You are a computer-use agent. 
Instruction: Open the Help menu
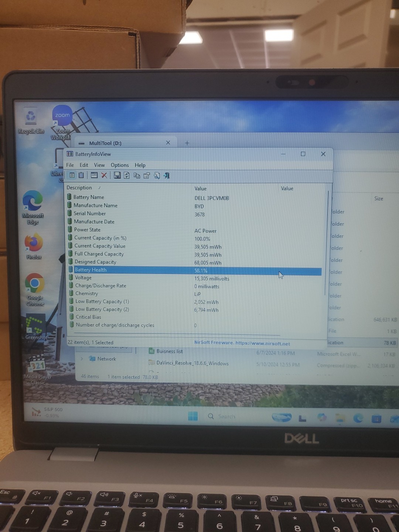click(x=140, y=165)
